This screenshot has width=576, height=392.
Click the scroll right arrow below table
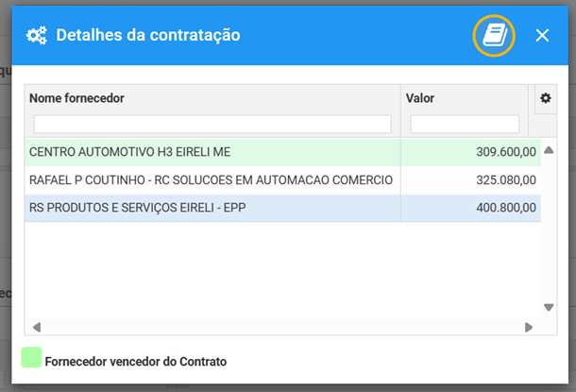[529, 327]
